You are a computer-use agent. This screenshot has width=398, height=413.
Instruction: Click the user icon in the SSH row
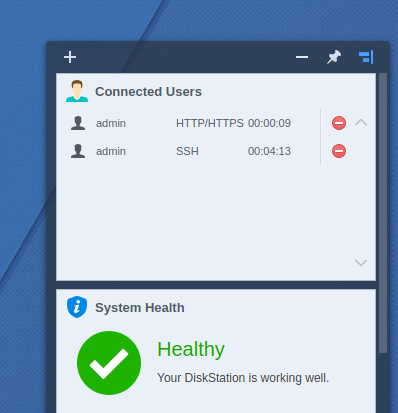pyautogui.click(x=78, y=151)
